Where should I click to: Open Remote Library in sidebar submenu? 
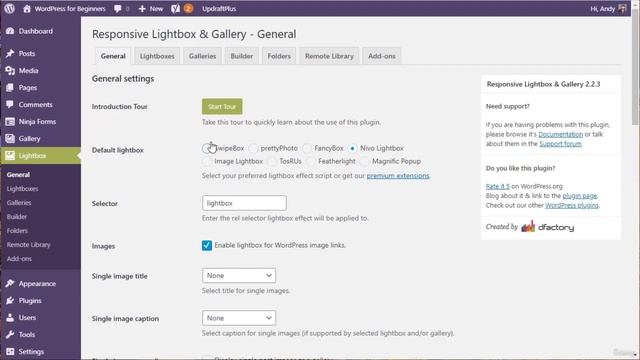[x=29, y=244]
